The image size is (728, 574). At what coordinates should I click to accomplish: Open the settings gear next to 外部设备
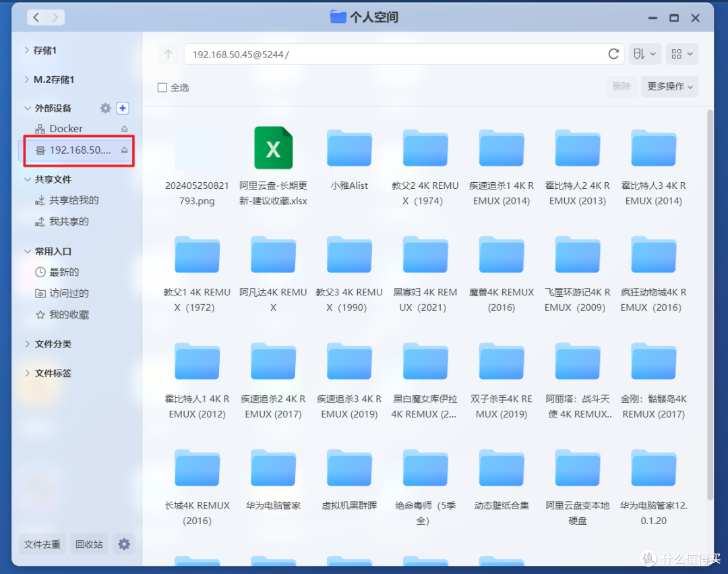click(x=105, y=108)
